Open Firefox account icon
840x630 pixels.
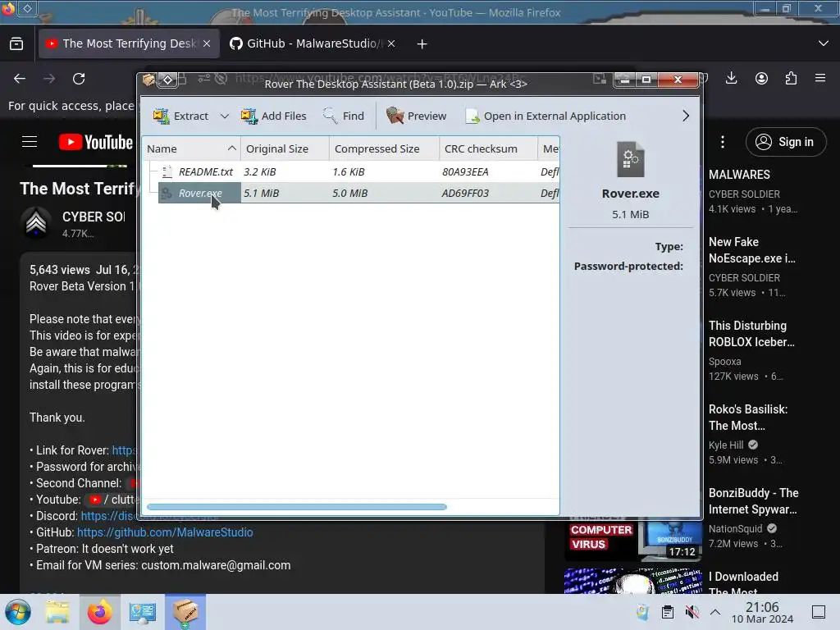click(x=761, y=79)
